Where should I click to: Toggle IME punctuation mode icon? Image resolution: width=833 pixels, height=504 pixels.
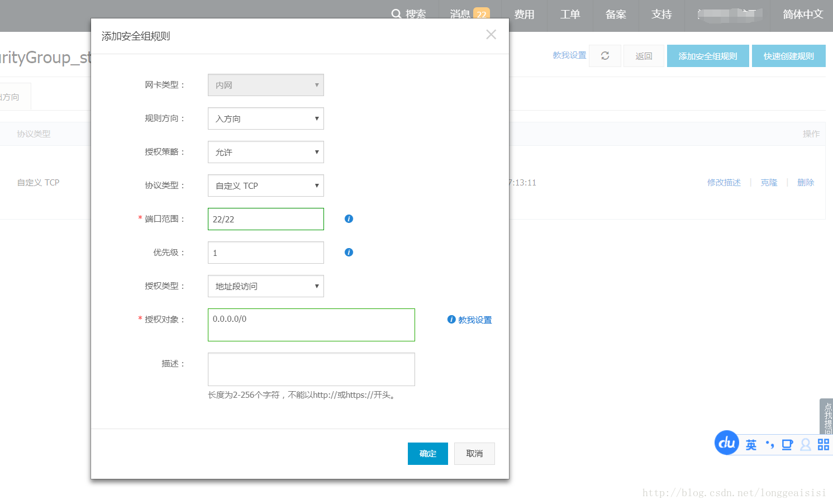point(770,445)
